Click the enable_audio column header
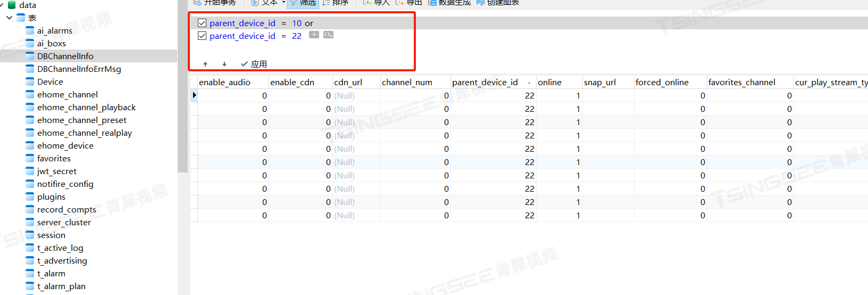The height and width of the screenshot is (295, 868). pyautogui.click(x=233, y=82)
